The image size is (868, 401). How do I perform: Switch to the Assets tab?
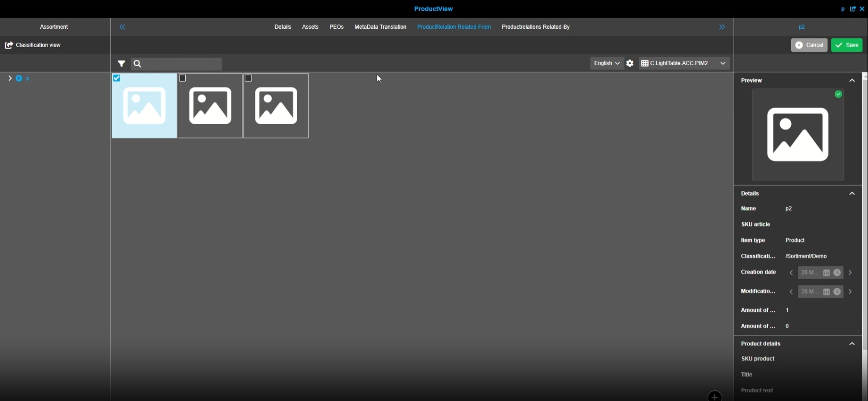pyautogui.click(x=310, y=27)
